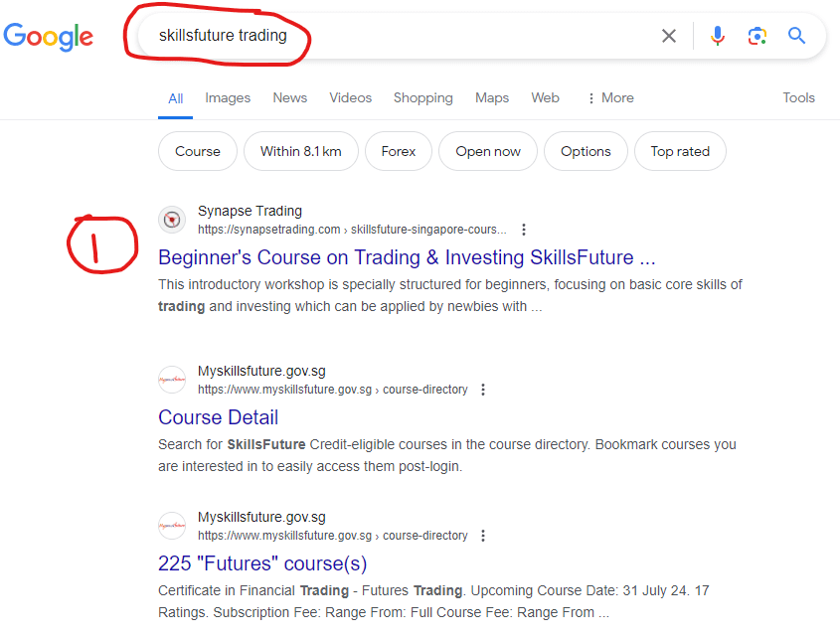Select the Open now filter chip
The width and height of the screenshot is (840, 639).
(488, 151)
